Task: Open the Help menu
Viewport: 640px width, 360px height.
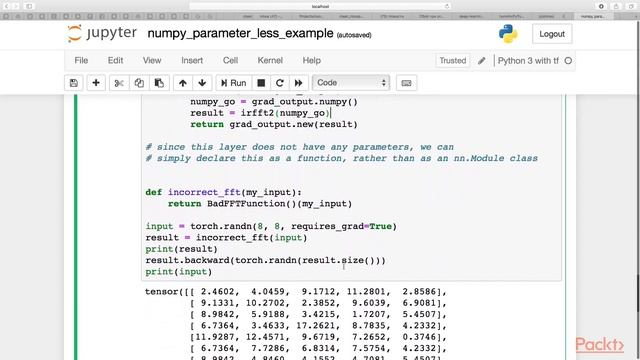Action: tap(311, 60)
